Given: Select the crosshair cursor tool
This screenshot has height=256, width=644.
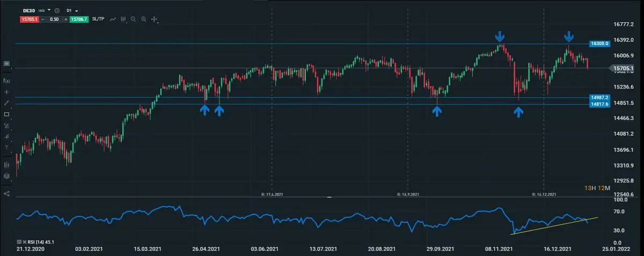Looking at the screenshot, I should pos(6,92).
